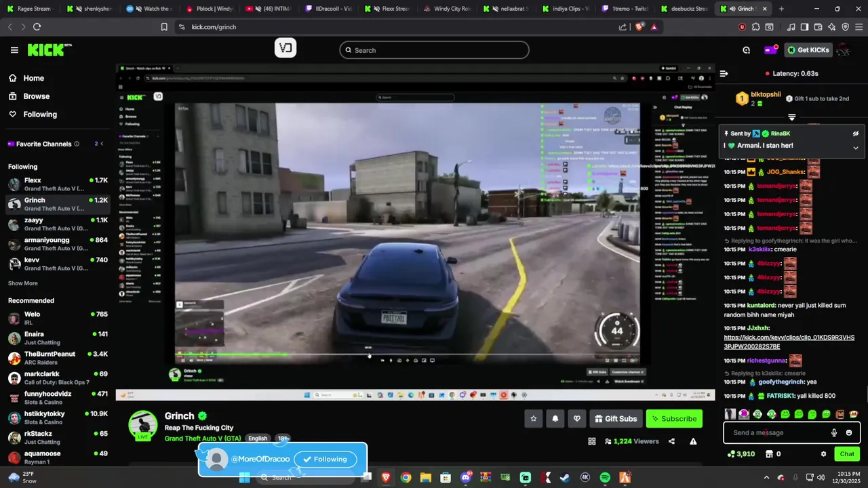Screen dimensions: 868x488
Task: Open kevv channel in Following list
Action: pyautogui.click(x=58, y=264)
